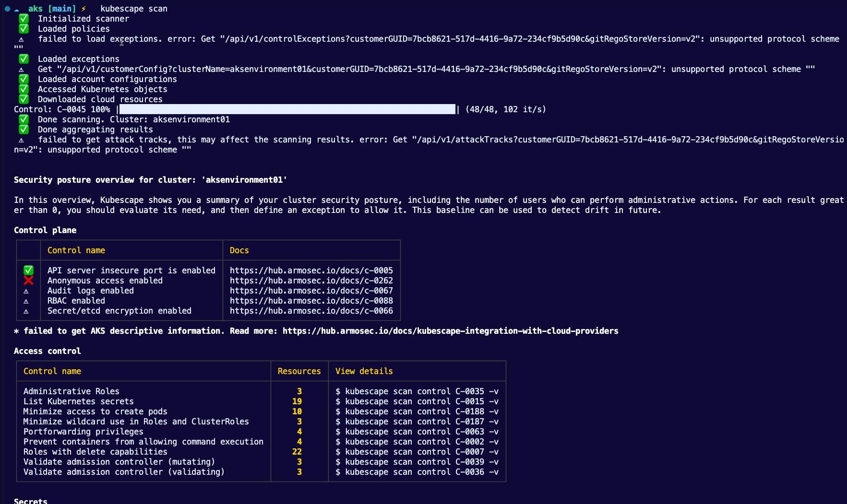Open the kubescape-integration-with-cloud-providers link
Viewport: 847px width, 504px height.
point(451,331)
